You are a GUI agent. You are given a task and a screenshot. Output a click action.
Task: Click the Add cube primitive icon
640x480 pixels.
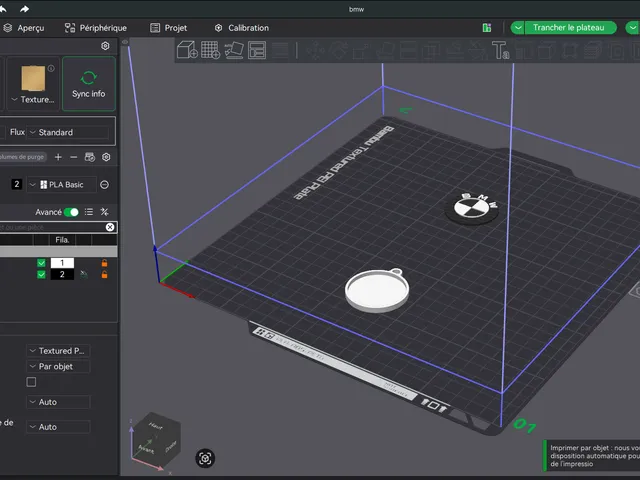pyautogui.click(x=187, y=50)
